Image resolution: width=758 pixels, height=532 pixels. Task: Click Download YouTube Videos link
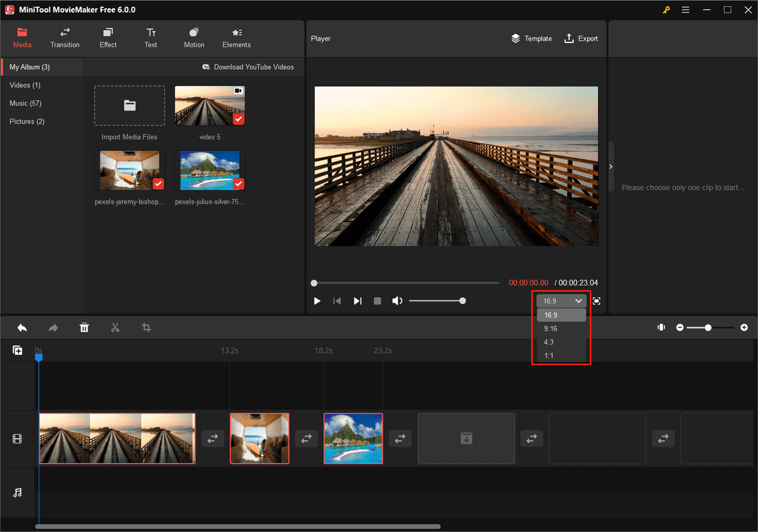248,66
